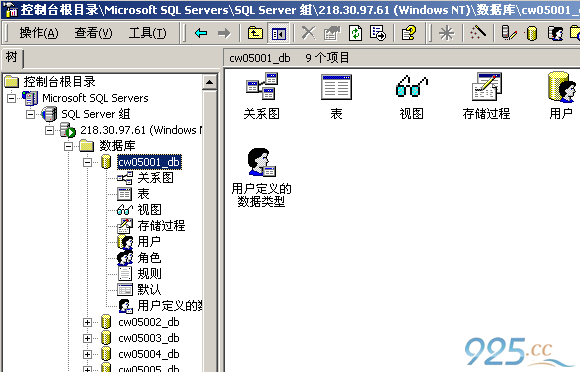The height and width of the screenshot is (372, 580).
Task: Open the 存储过程 stored procedures icon
Action: 486,86
